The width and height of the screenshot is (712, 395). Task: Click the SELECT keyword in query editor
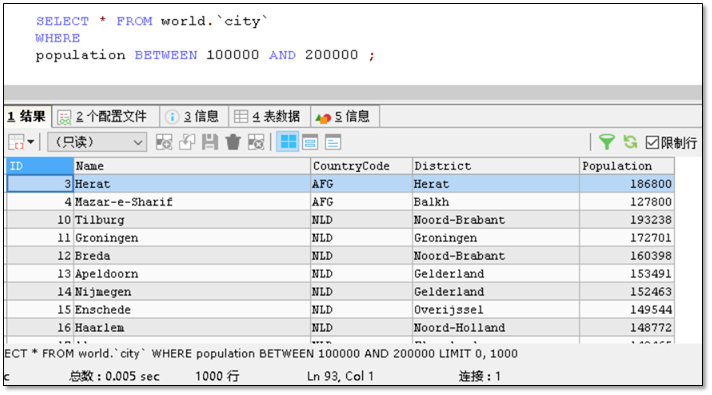(63, 21)
